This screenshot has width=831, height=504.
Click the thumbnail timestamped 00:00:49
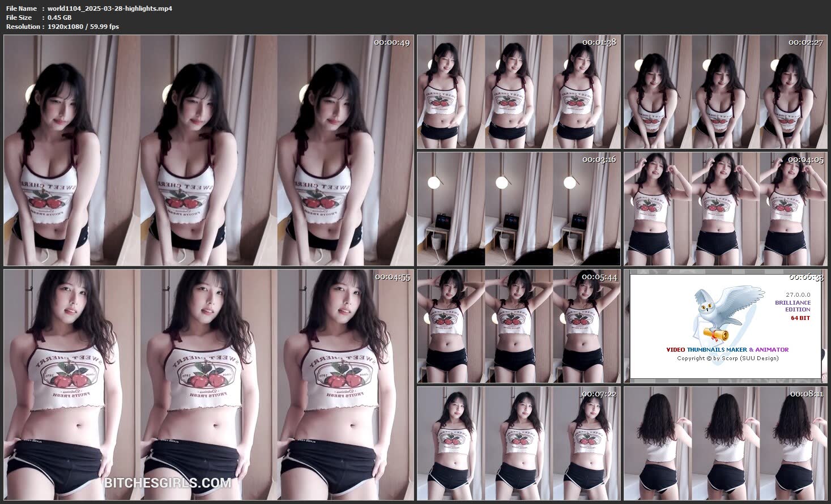coord(208,151)
